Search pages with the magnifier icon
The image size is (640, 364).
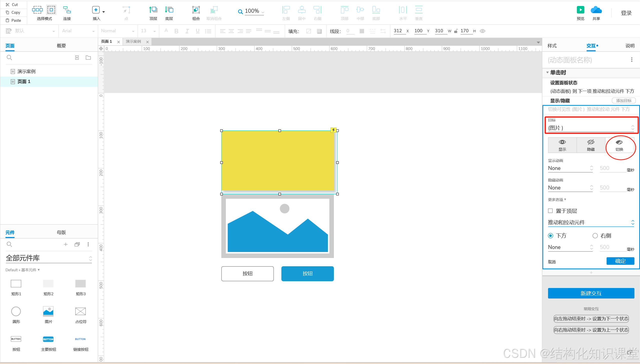tap(9, 57)
